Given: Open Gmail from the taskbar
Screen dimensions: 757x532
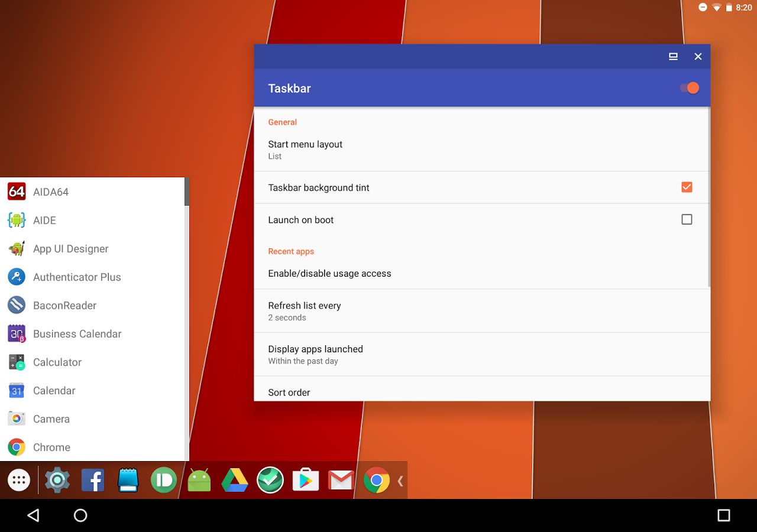Looking at the screenshot, I should pyautogui.click(x=341, y=480).
